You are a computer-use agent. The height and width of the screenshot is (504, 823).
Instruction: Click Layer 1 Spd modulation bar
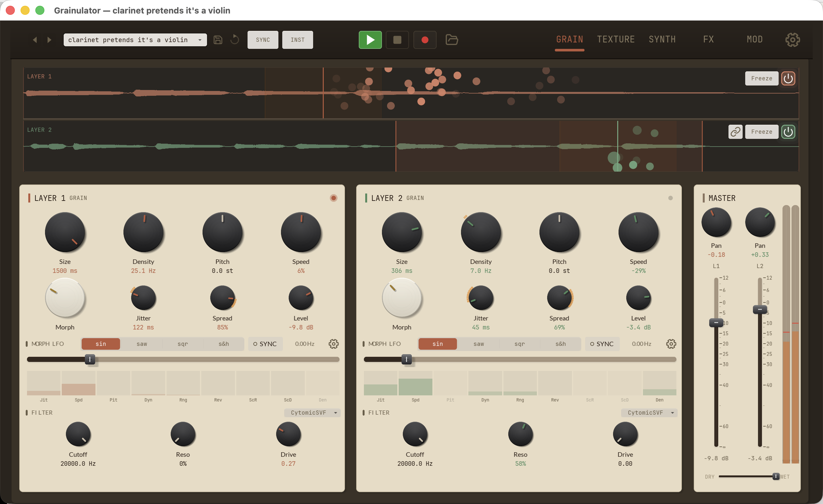pos(78,383)
